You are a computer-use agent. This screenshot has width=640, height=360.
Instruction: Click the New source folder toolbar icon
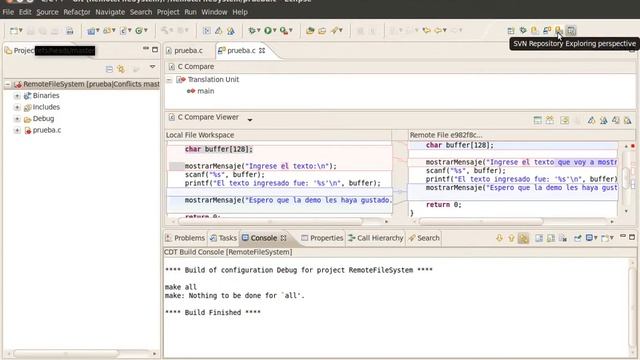[x=107, y=31]
